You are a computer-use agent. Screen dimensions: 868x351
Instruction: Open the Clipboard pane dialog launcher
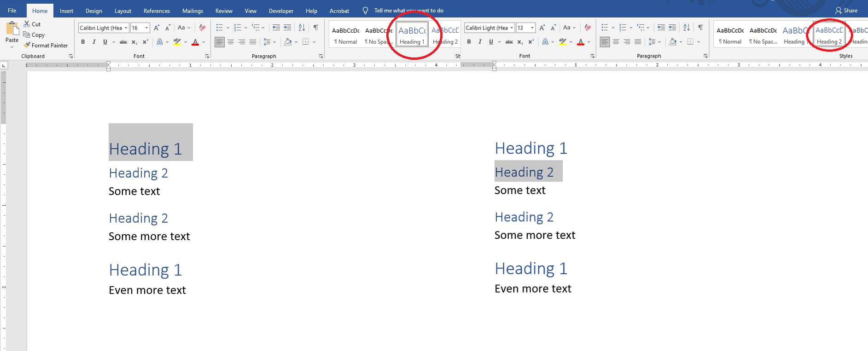[x=71, y=56]
